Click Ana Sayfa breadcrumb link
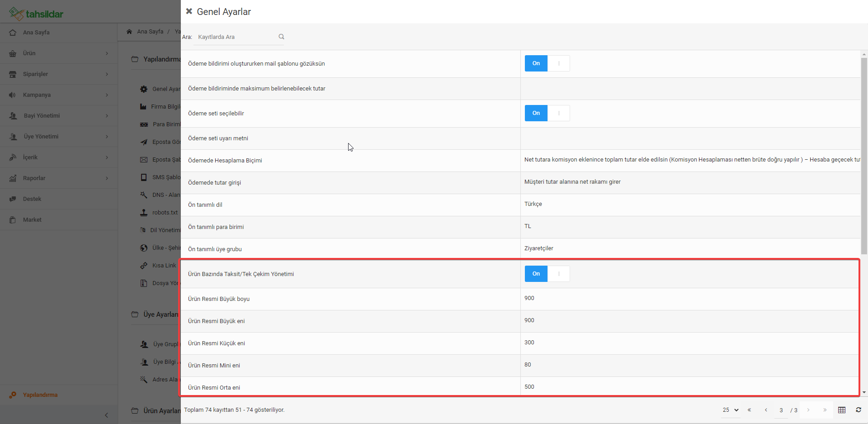 [x=150, y=32]
